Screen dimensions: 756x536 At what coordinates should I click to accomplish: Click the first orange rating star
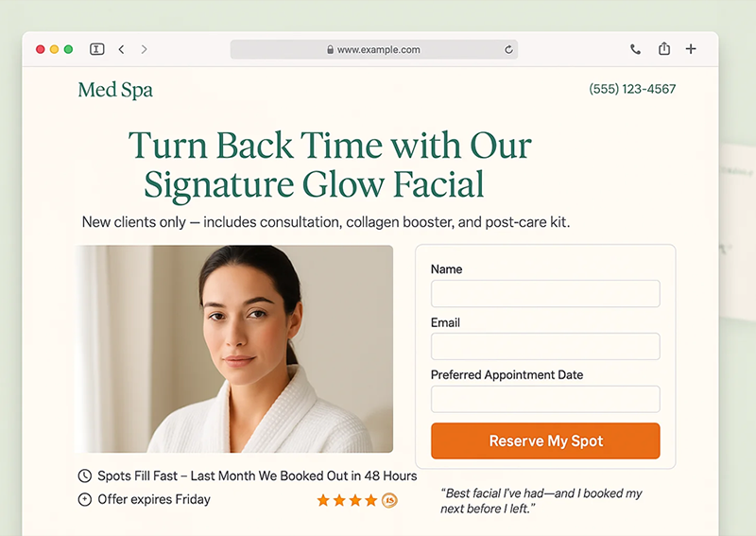tap(323, 500)
